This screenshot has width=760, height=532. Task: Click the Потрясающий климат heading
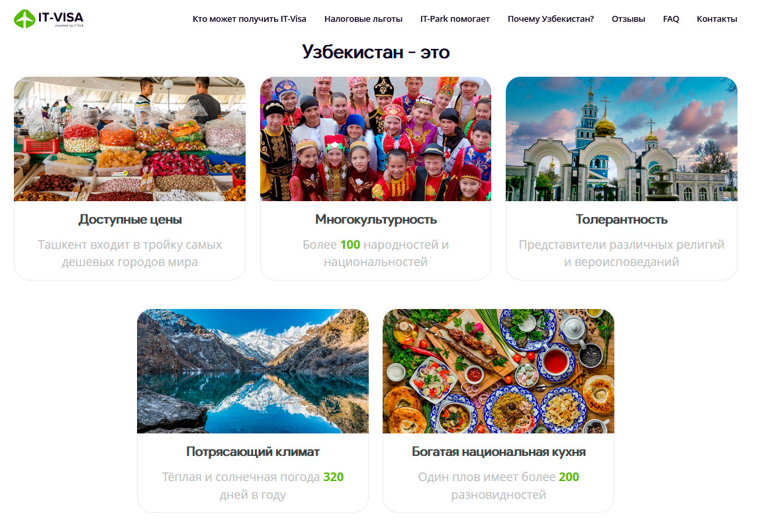point(252,451)
